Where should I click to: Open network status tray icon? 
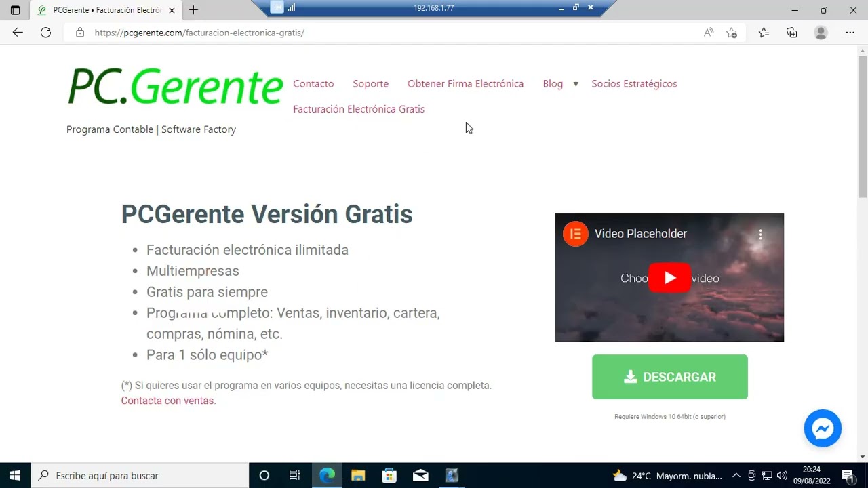[x=766, y=475]
